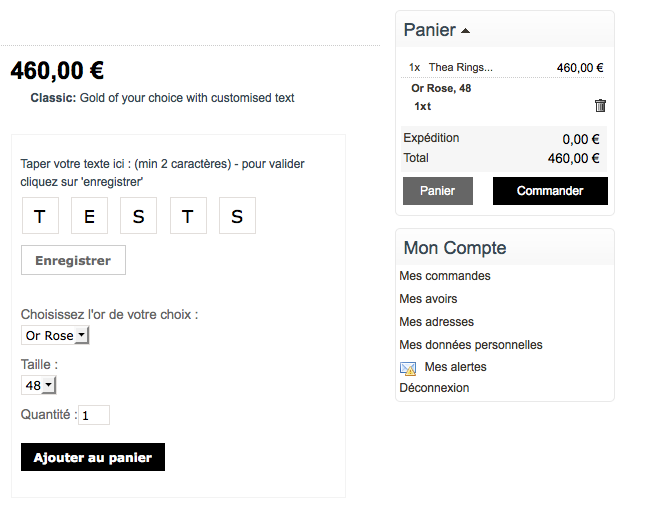Open Mes avoirs link
The width and height of the screenshot is (654, 515).
[x=428, y=299]
